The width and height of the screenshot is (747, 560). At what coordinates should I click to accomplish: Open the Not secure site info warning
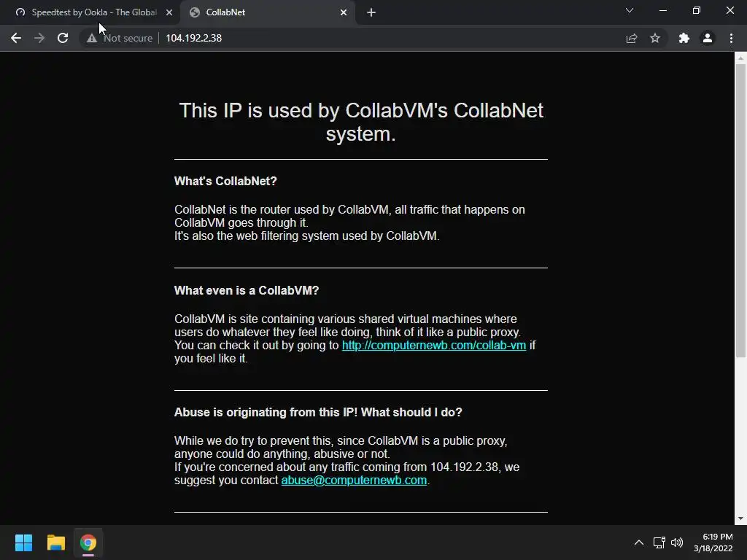(x=120, y=38)
